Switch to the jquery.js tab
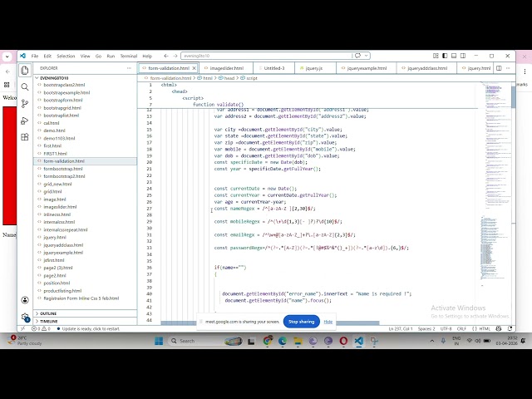Viewport: 532px width, 399px height. tap(314, 68)
